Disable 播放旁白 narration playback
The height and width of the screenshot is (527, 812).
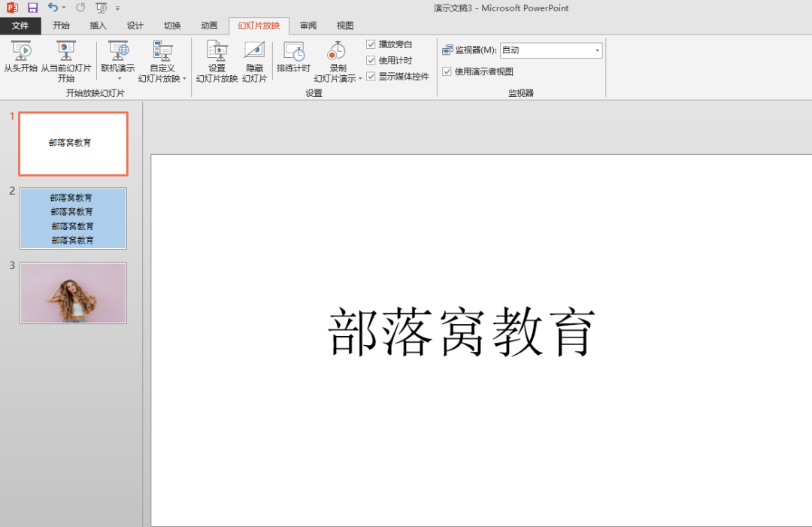[x=371, y=44]
